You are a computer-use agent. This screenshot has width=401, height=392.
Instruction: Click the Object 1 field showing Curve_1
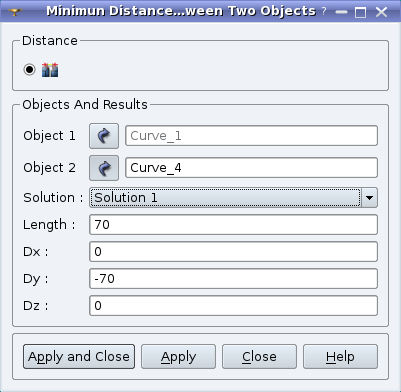tap(251, 136)
